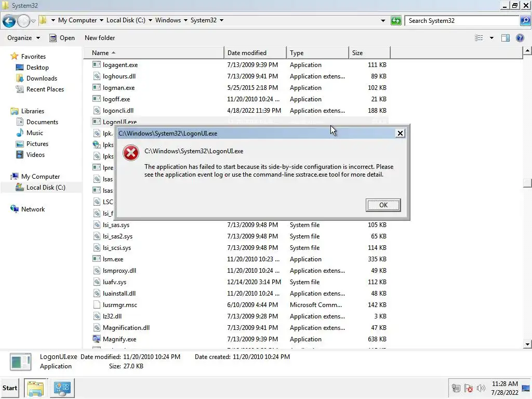Click the file list scroll up arrow
The height and width of the screenshot is (399, 532).
[x=527, y=51]
